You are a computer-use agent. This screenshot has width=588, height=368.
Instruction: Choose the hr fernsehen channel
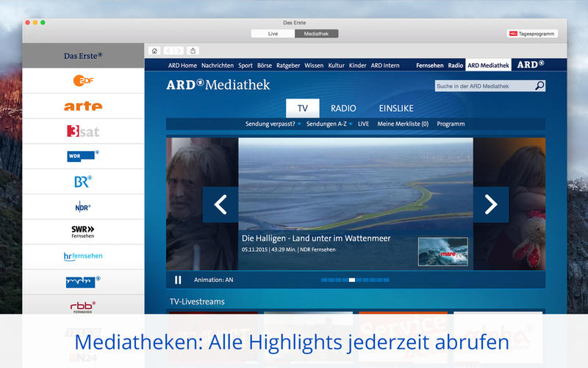(83, 256)
